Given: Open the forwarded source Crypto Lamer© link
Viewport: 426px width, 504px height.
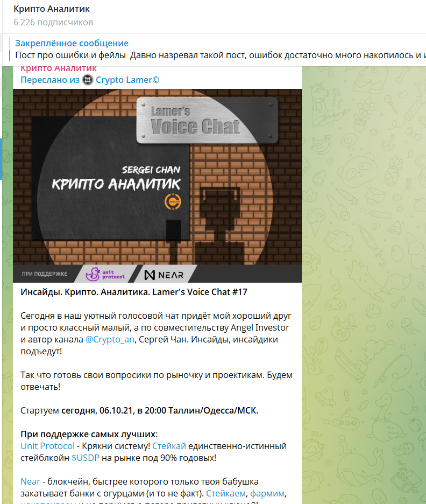Looking at the screenshot, I should click(127, 80).
